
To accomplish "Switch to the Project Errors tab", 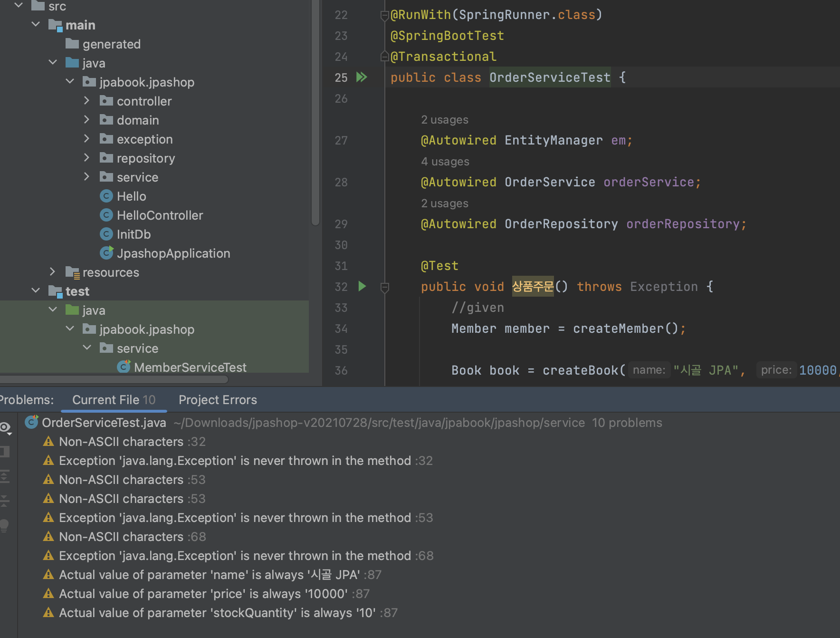I will coord(218,400).
